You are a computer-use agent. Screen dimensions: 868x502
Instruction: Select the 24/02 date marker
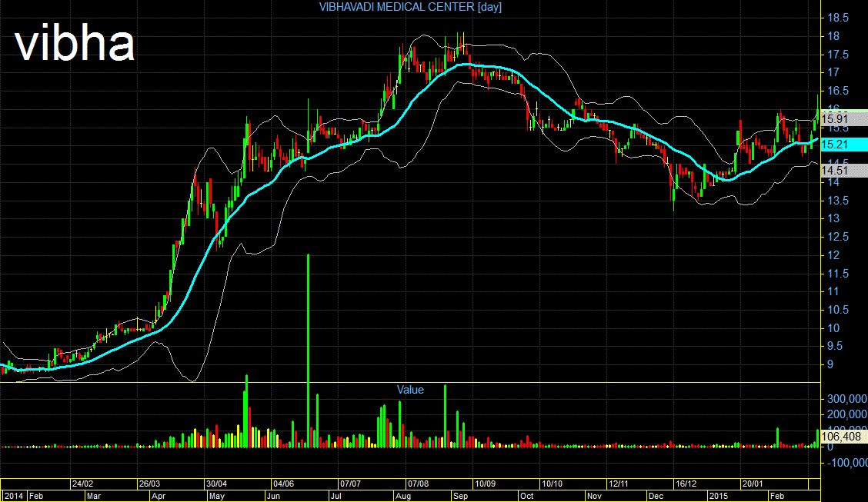[82, 484]
